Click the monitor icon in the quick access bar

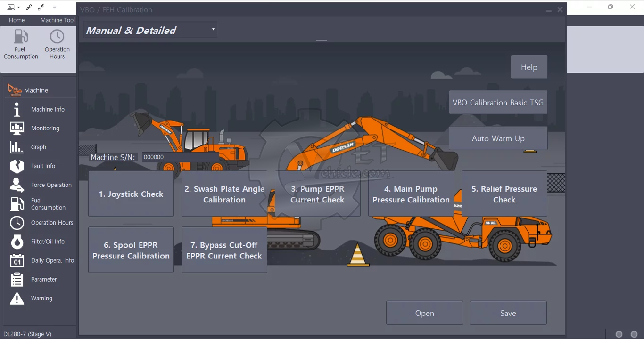point(11,7)
